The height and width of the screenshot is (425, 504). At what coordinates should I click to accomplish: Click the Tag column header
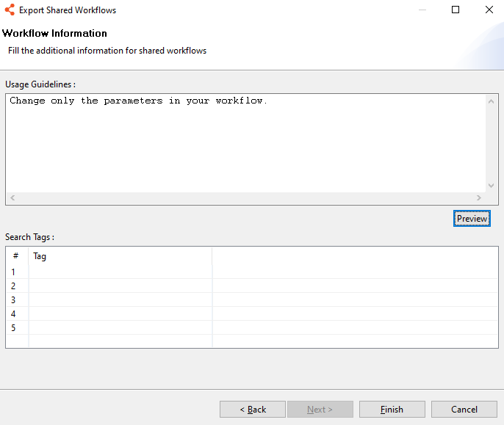tap(120, 256)
